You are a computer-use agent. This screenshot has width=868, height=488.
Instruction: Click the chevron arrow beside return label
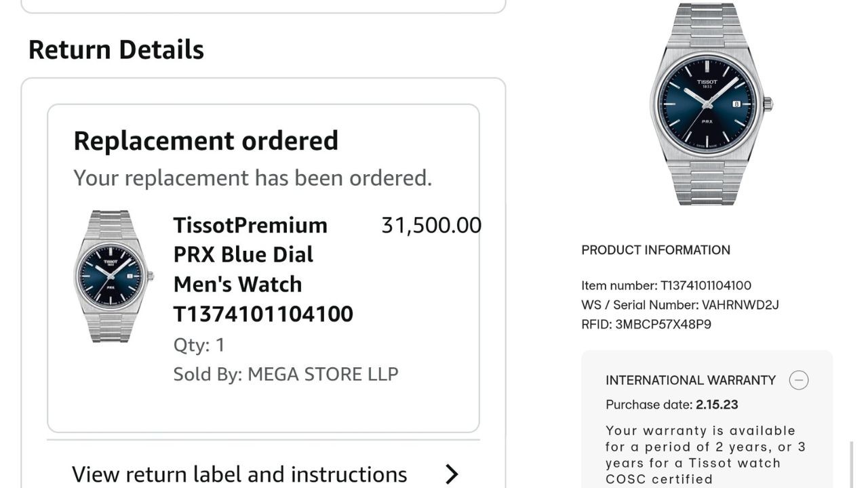[452, 474]
